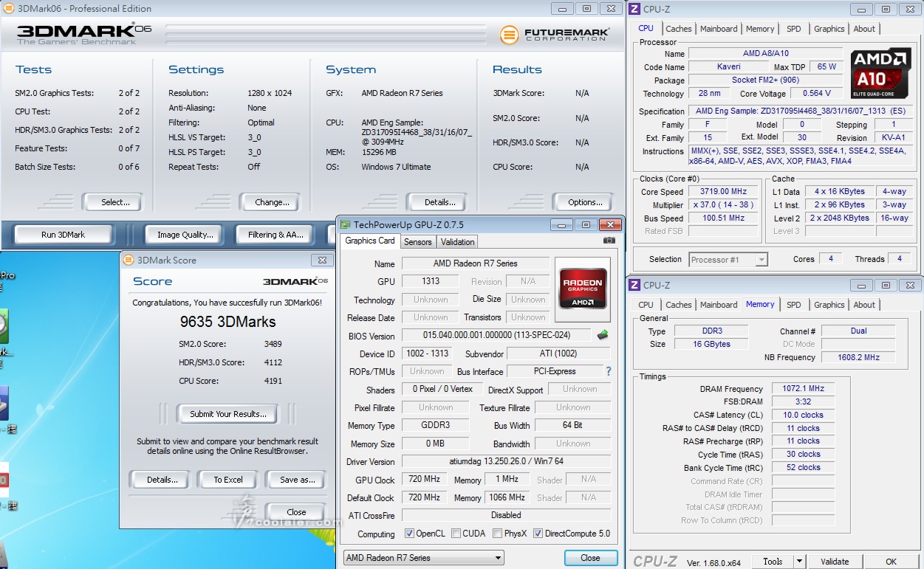Open SPD tab in top CPU-Z window

pos(793,29)
